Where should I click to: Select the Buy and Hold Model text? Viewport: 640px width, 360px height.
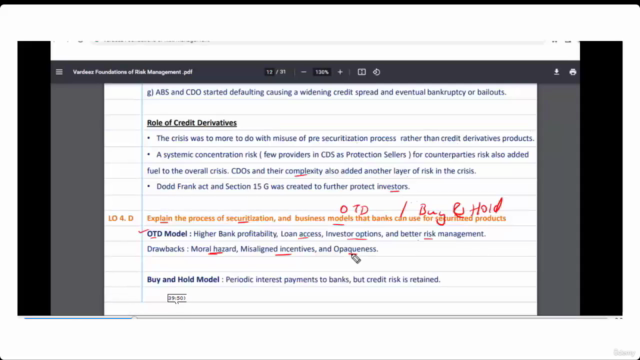click(183, 280)
